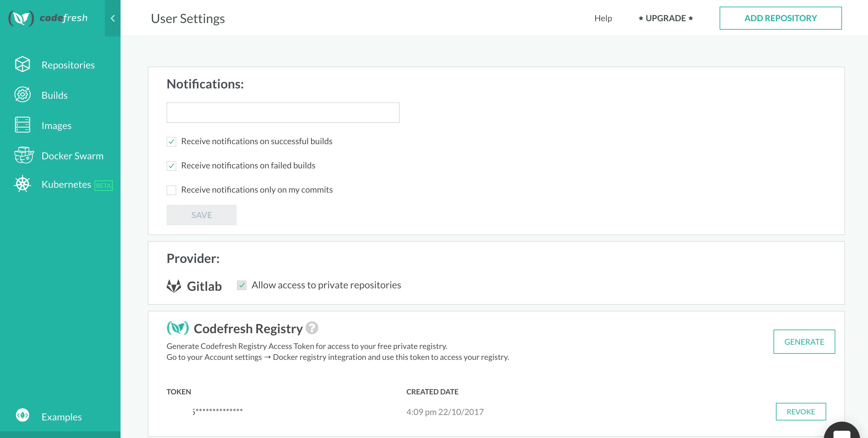Click the Gitlab fox logo icon

tap(174, 286)
